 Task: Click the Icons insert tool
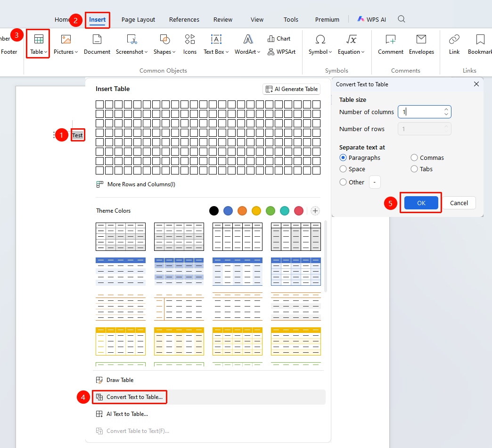190,44
